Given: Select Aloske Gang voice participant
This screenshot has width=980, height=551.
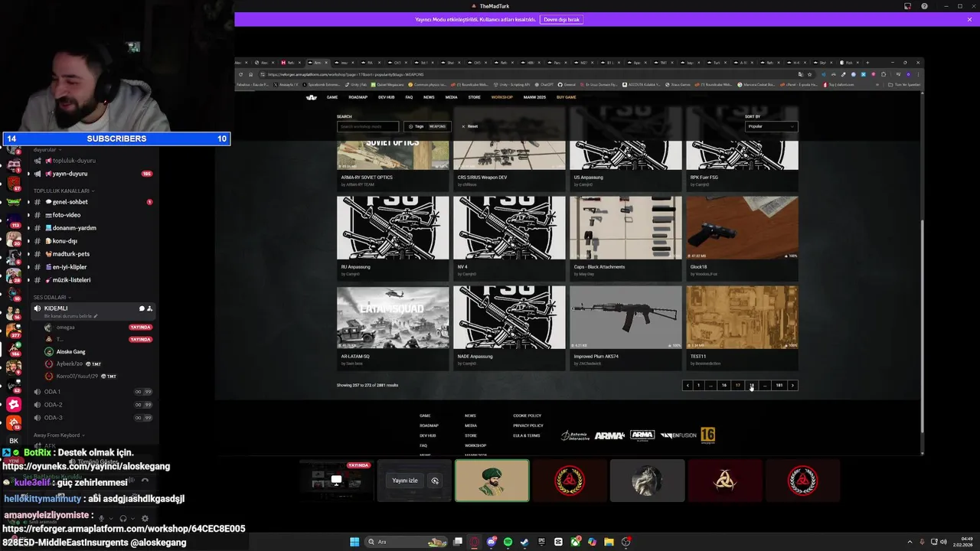Looking at the screenshot, I should 70,351.
